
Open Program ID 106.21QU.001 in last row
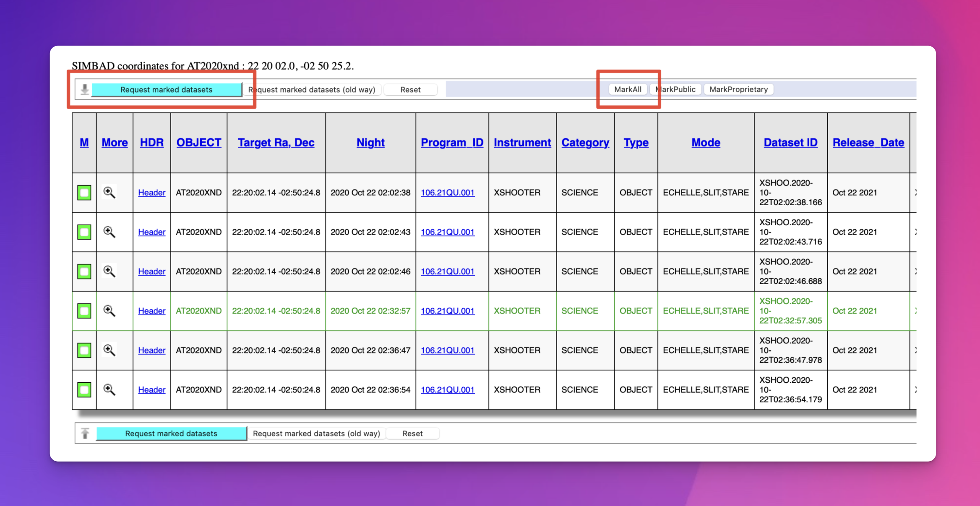coord(448,390)
